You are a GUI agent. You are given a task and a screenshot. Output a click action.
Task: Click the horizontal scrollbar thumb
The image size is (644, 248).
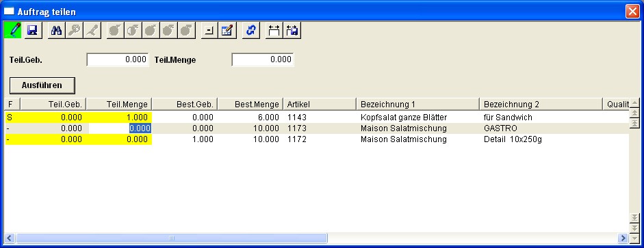pyautogui.click(x=172, y=238)
